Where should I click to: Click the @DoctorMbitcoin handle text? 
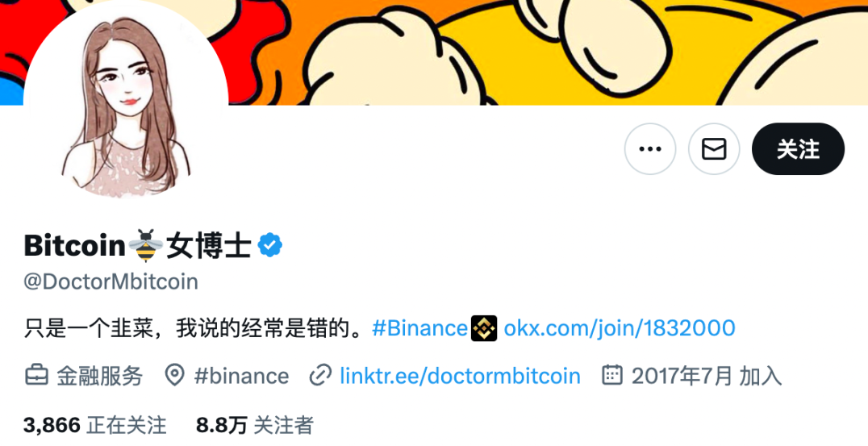111,281
